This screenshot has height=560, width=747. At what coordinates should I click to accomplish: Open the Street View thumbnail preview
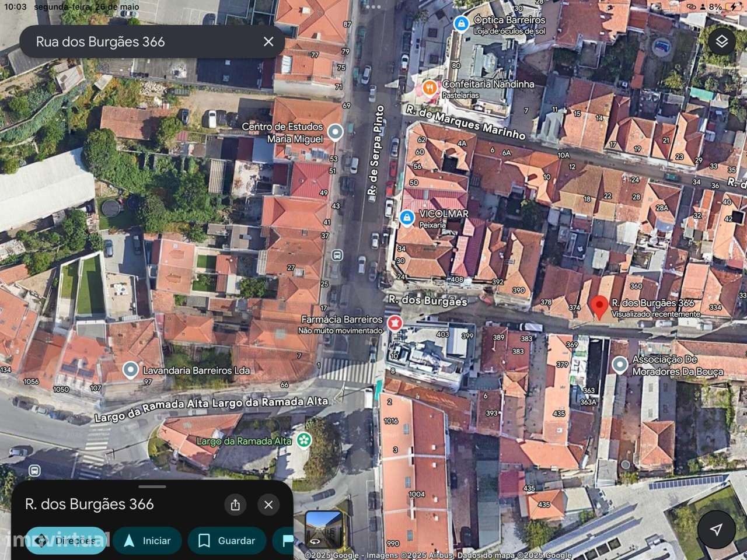click(x=324, y=530)
